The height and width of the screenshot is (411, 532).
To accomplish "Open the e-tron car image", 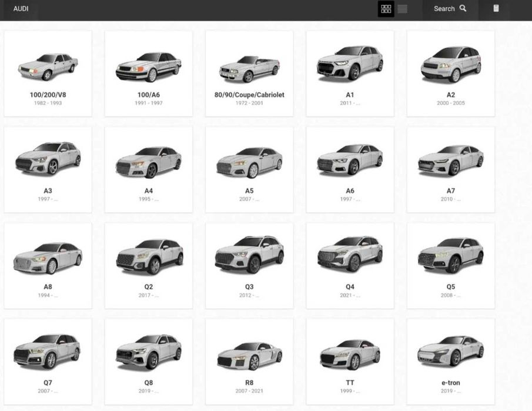I will point(451,351).
